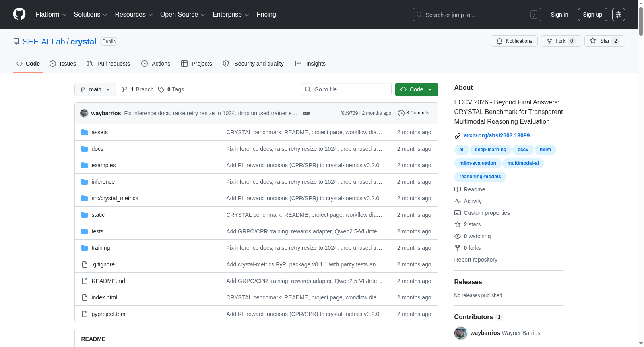Click the link icon beside the arXiv URL
Screen dimensions: 644x347
(458, 136)
